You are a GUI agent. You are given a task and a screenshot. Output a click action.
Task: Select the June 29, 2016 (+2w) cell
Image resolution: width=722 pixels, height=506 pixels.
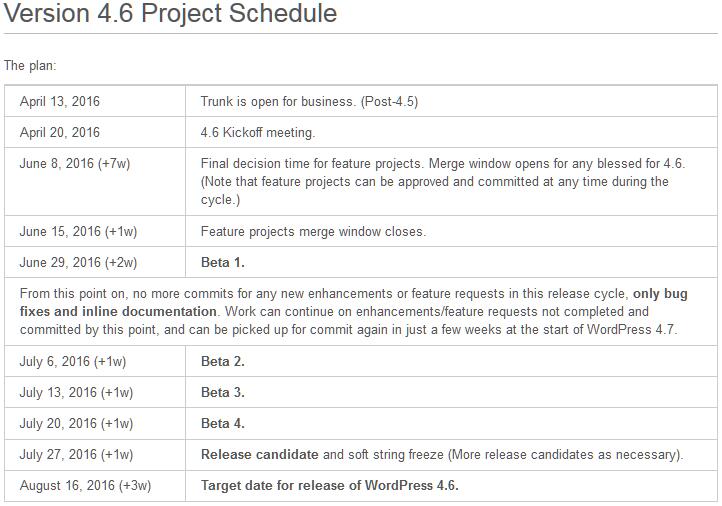tap(95, 262)
